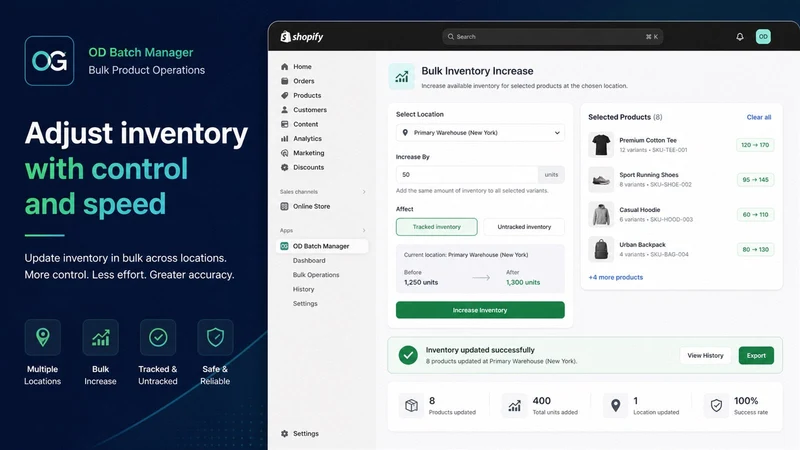Click the Products tag icon
800x450 pixels.
coord(285,95)
